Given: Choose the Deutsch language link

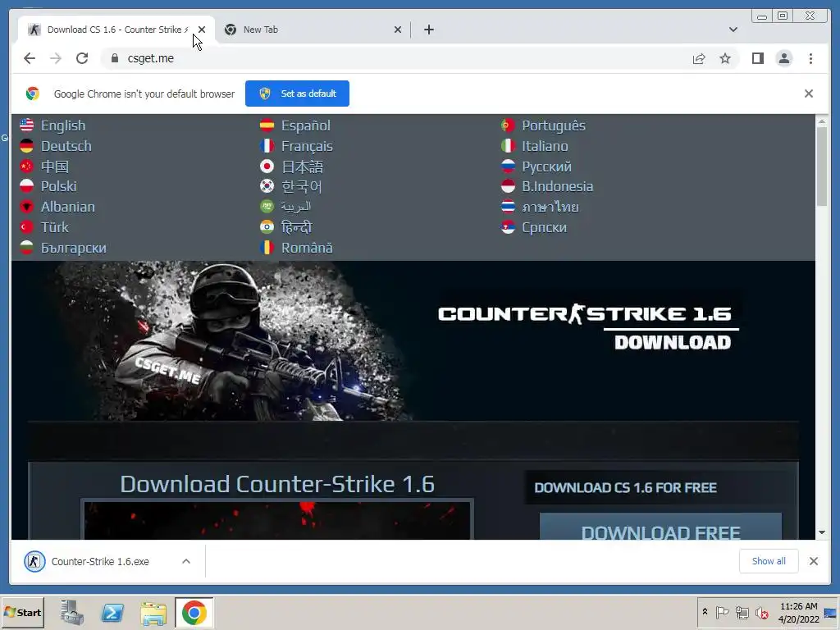Looking at the screenshot, I should pos(66,146).
